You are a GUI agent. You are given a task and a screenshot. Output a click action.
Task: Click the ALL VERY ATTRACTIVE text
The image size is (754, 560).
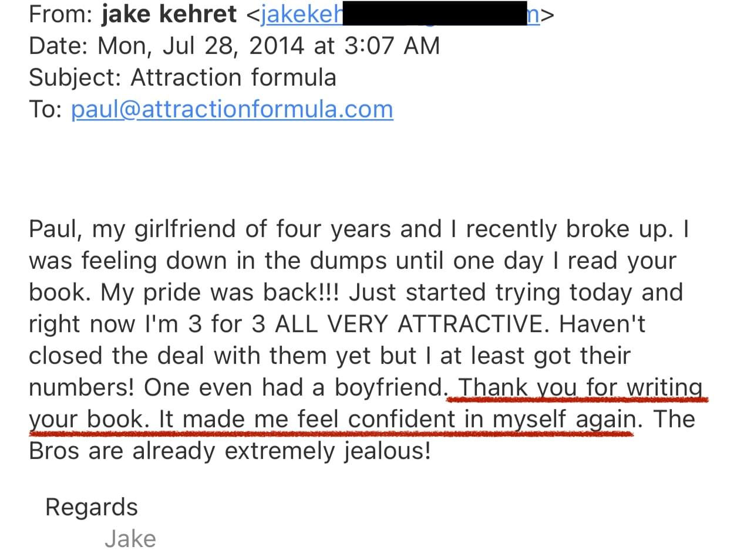tap(410, 324)
